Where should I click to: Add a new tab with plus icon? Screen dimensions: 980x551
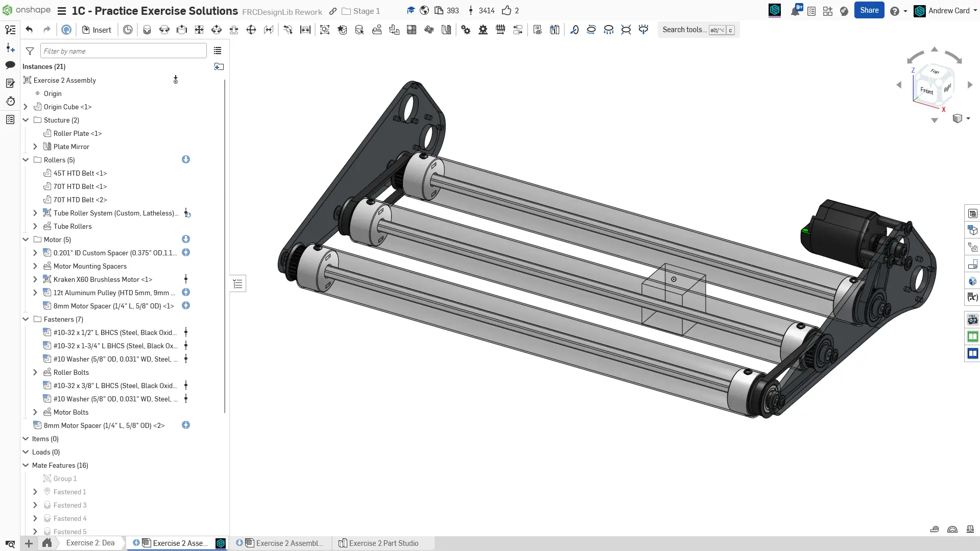[x=29, y=543]
